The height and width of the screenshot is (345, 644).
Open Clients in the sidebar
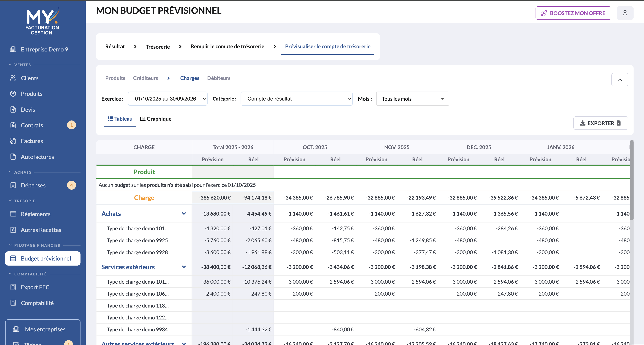[30, 78]
